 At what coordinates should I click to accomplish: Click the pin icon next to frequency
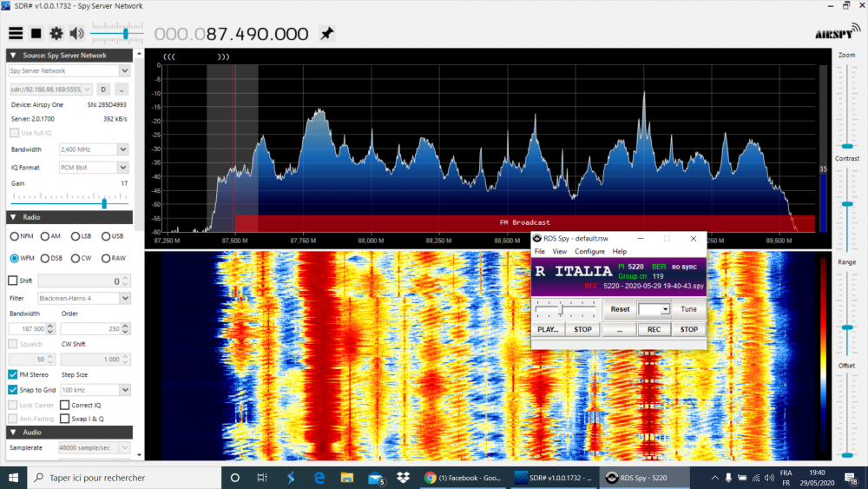326,33
